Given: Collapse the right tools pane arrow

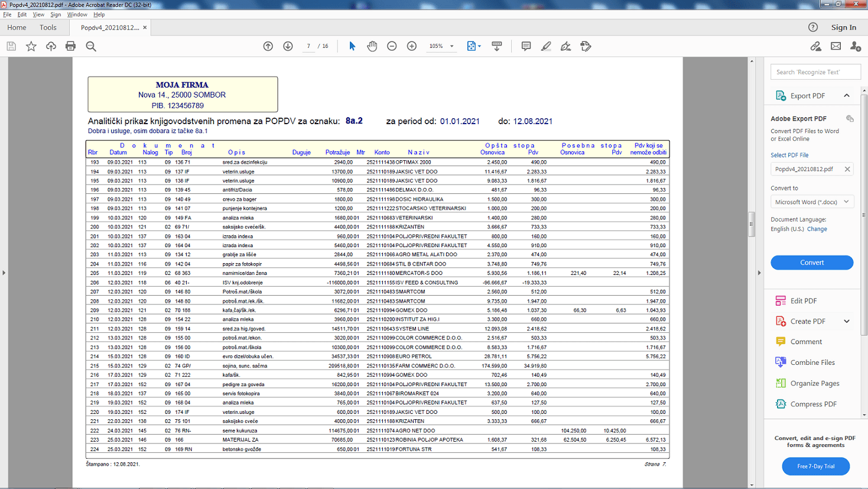Looking at the screenshot, I should coord(759,273).
